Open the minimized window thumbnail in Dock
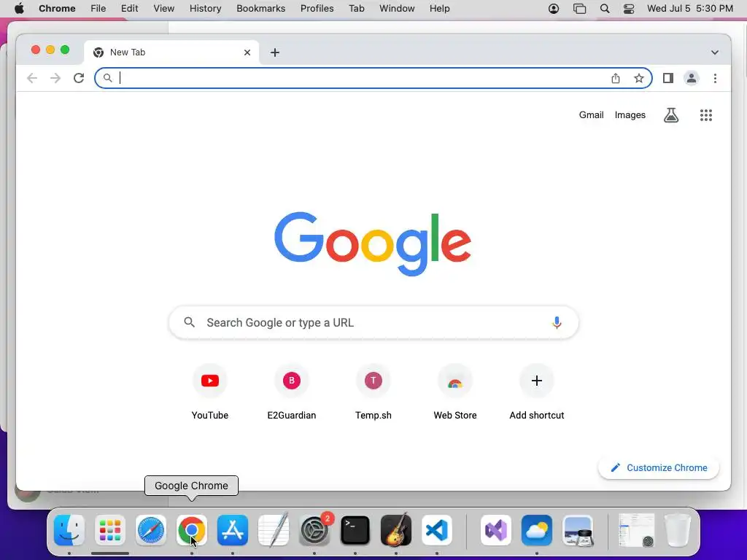This screenshot has width=747, height=560. point(636,530)
